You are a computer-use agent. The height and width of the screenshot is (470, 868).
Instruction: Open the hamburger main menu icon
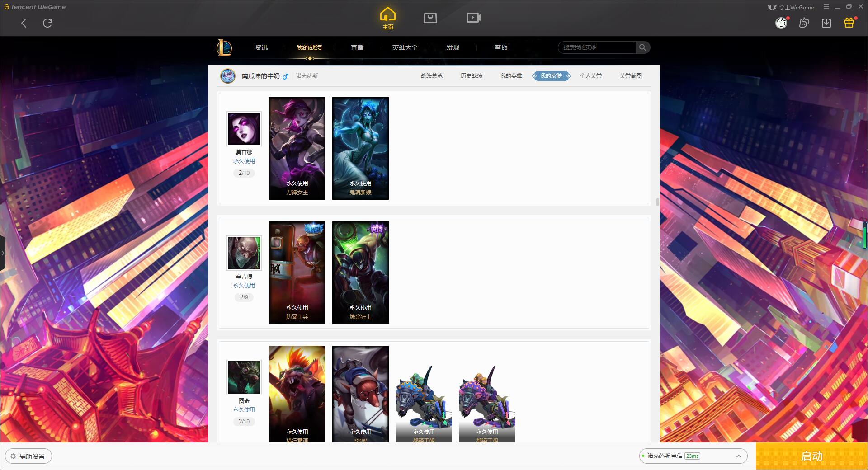pos(826,7)
